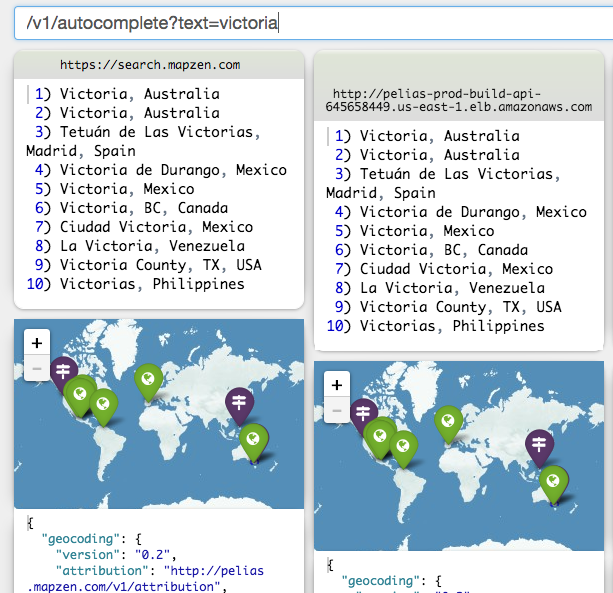Select Ciudad Victoria, Mexico in right list
Viewport: 613px width, 593px height.
tap(444, 269)
